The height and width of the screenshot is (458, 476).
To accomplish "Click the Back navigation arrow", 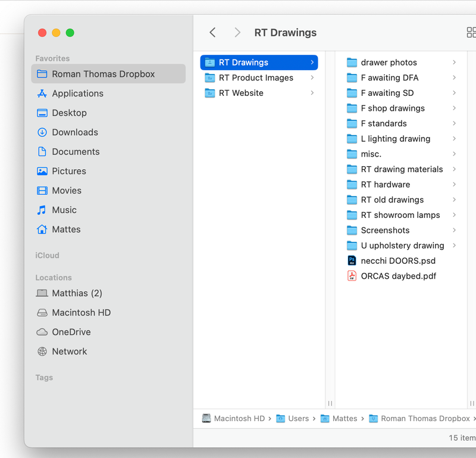I will [212, 33].
